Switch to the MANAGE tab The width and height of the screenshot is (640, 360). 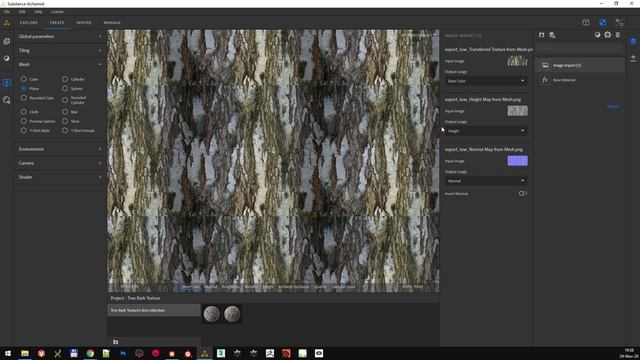[112, 23]
